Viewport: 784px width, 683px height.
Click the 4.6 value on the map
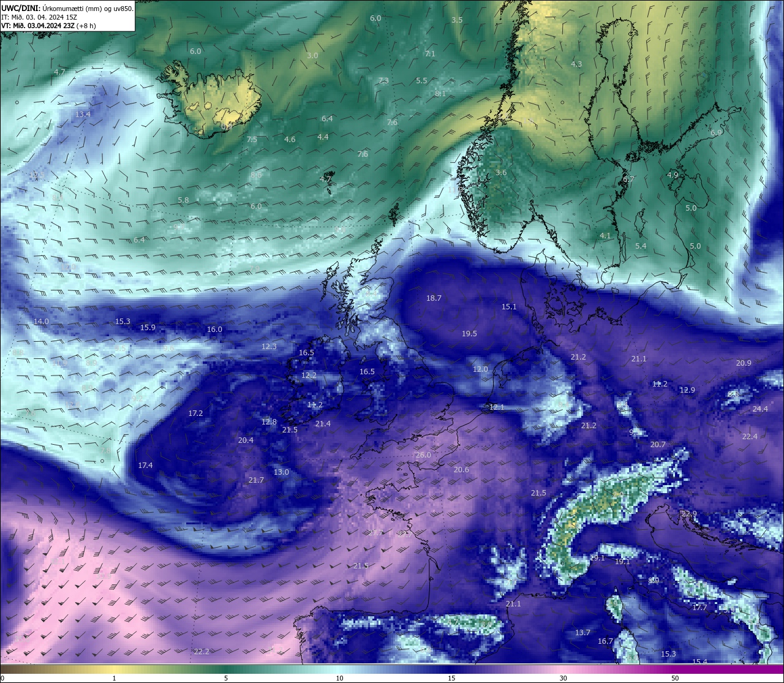click(290, 140)
